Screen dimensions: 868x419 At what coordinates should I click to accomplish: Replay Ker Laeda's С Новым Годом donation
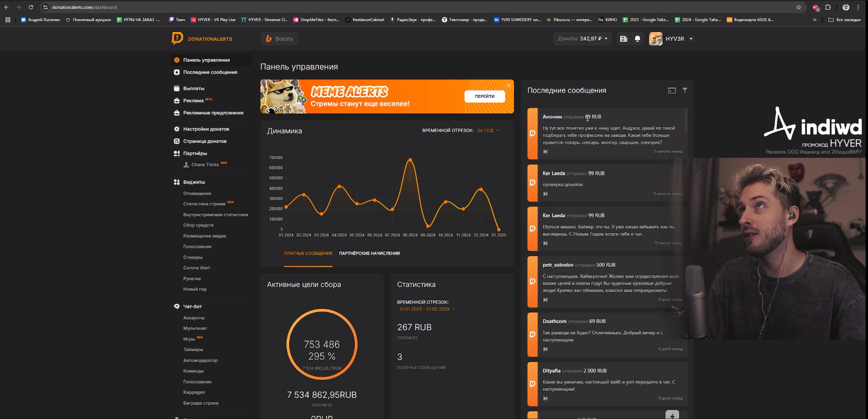click(545, 243)
